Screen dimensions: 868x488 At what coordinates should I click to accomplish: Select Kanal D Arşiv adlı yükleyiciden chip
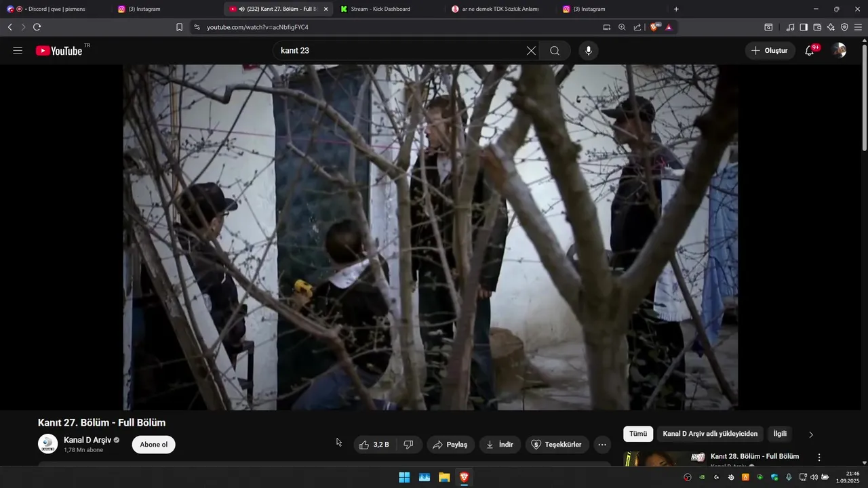point(710,434)
